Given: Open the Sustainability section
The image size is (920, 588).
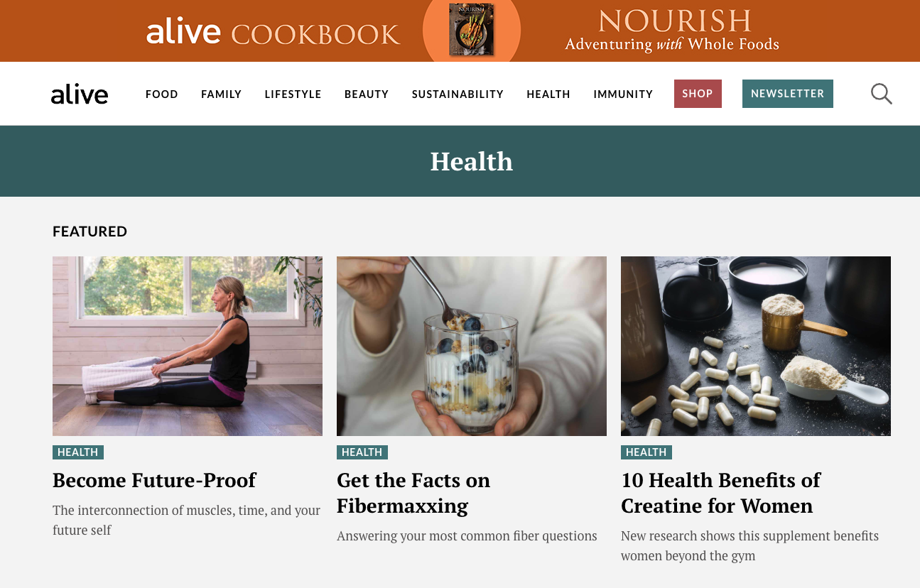Looking at the screenshot, I should tap(458, 94).
